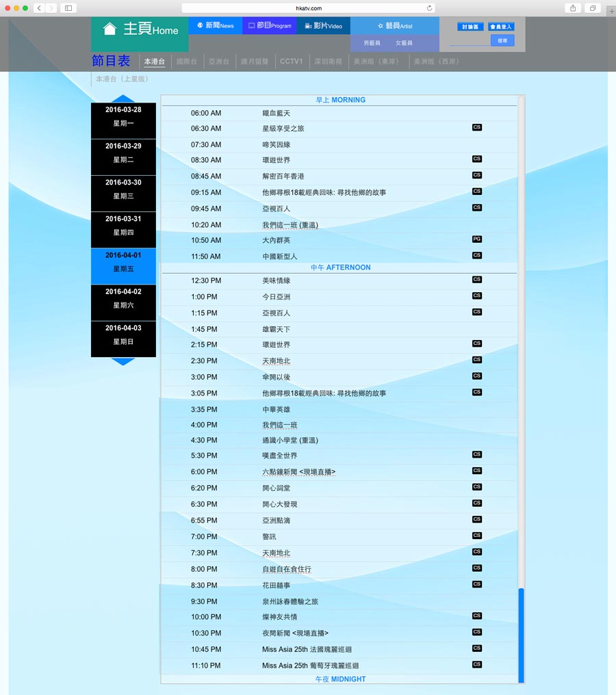616x695 pixels.
Task: Select 女藝員 under Artist
Action: (x=404, y=43)
